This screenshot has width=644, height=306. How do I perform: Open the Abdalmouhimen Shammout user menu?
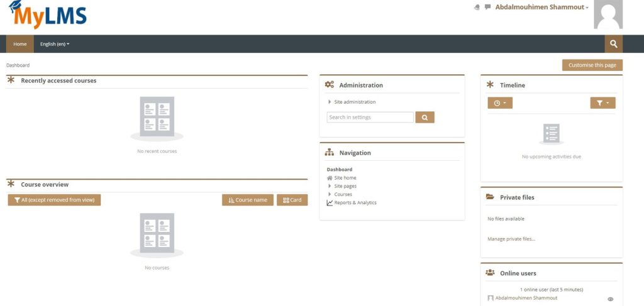point(541,8)
